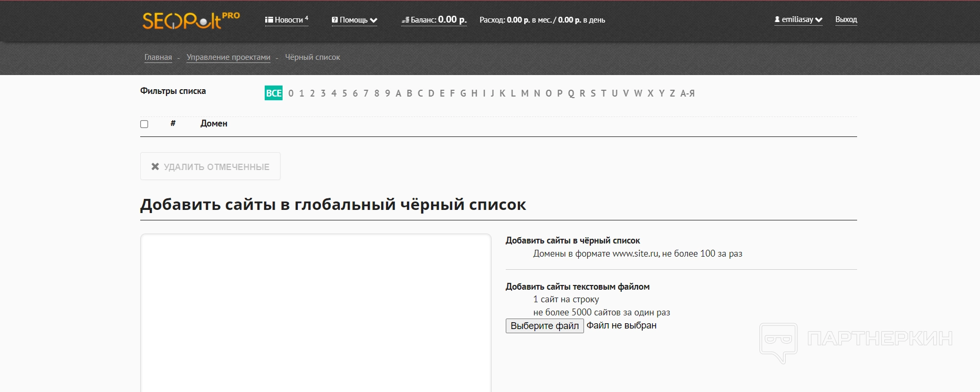This screenshot has height=392, width=980.
Task: Filter domains by letter E
Action: pyautogui.click(x=442, y=93)
